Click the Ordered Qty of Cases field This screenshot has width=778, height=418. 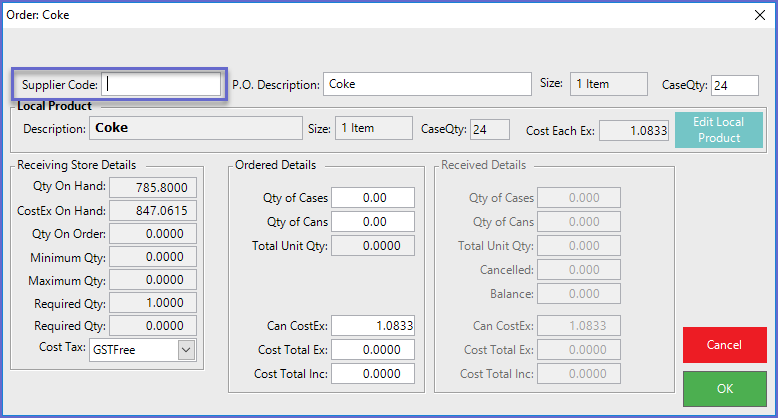click(372, 198)
